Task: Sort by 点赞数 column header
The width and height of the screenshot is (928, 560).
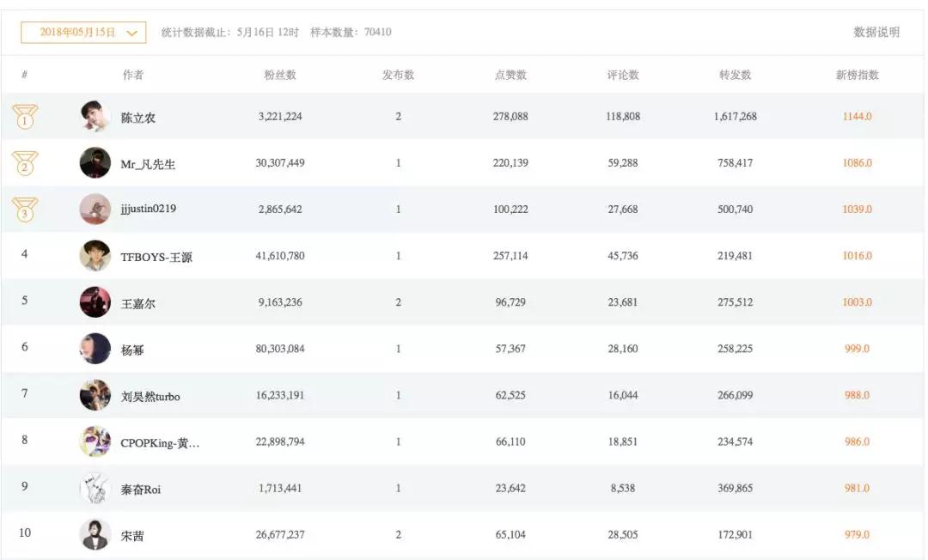Action: coord(510,76)
